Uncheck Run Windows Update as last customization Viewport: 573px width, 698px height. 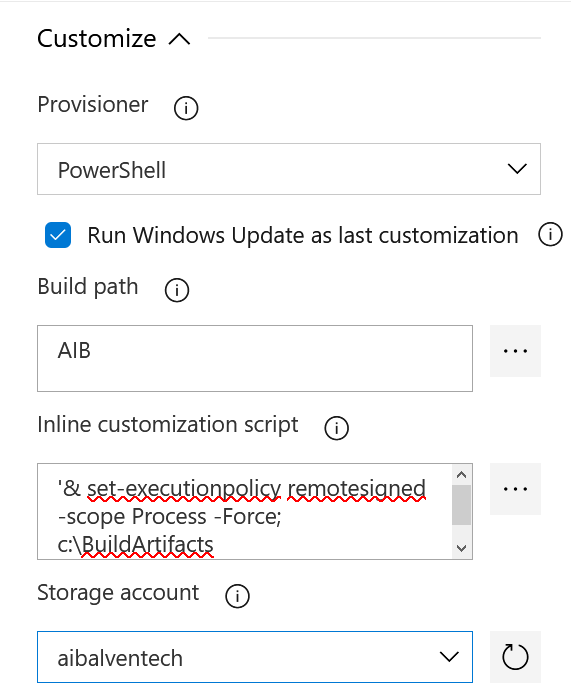point(58,235)
